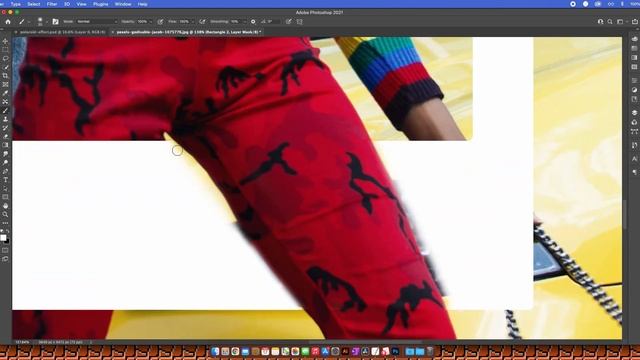Select the Rectangle shape tool
Viewport: 640px width, 360px height.
[x=5, y=197]
